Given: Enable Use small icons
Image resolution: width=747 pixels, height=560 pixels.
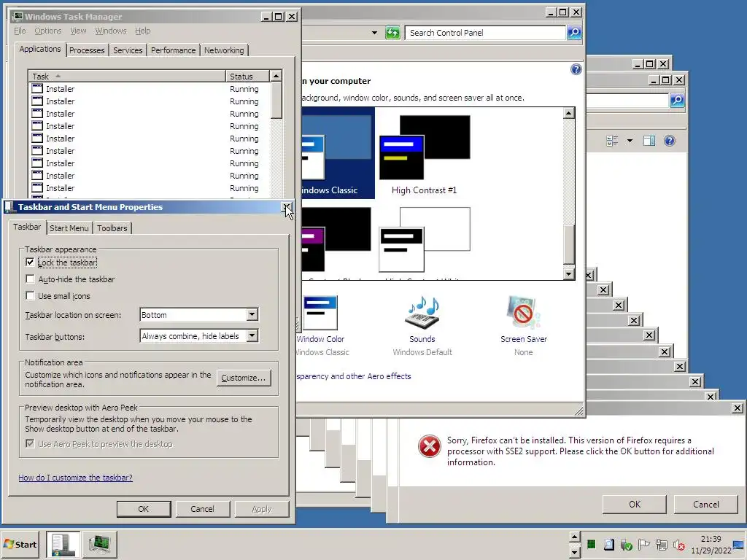Looking at the screenshot, I should [x=30, y=296].
